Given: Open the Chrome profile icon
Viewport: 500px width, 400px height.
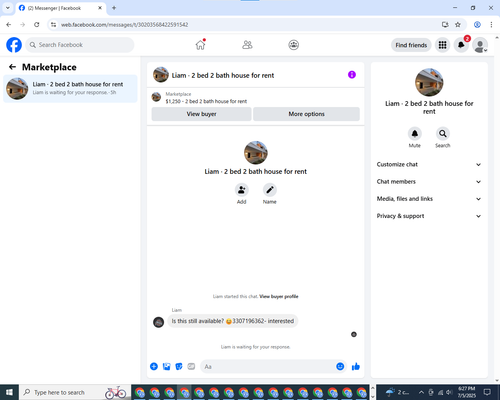Looking at the screenshot, I should pos(477,25).
